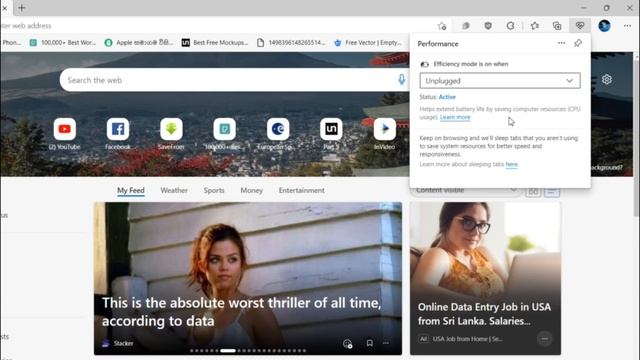Open options on the Data Entry ad card

(x=544, y=339)
